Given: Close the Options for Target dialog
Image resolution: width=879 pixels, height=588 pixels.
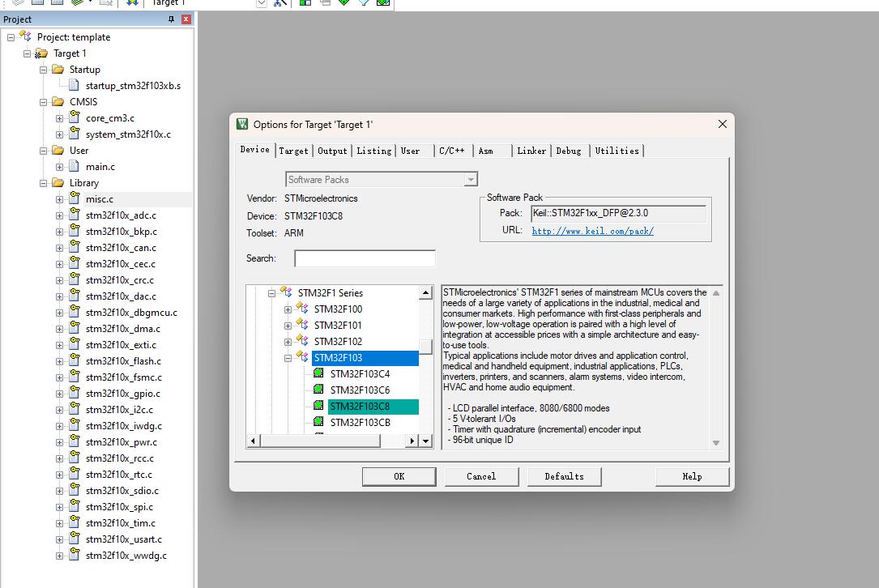Looking at the screenshot, I should 723,124.
